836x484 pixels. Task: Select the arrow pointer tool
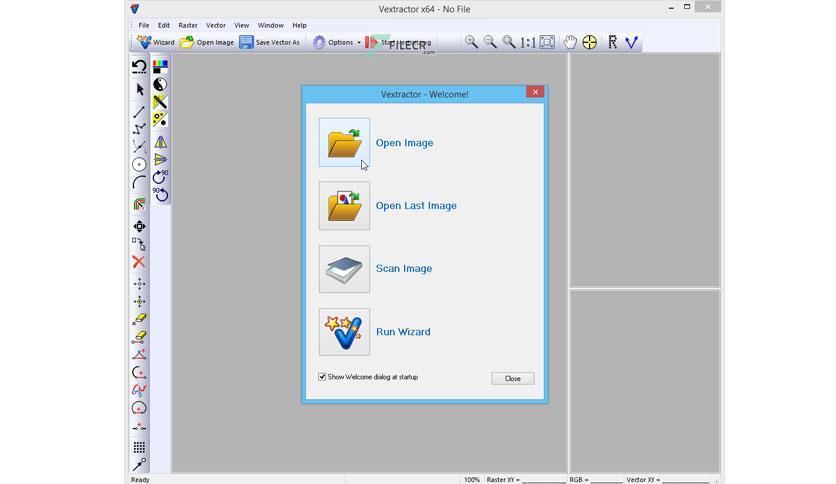[x=140, y=89]
